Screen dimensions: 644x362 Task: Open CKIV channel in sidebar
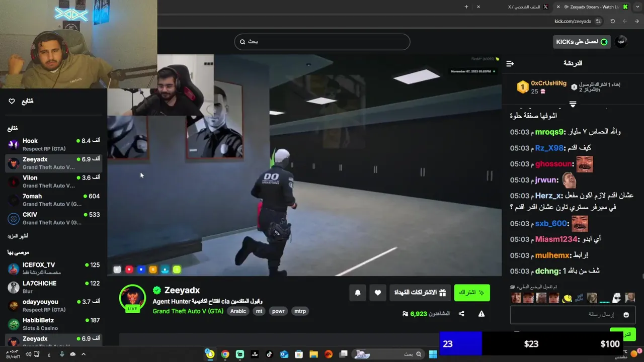pyautogui.click(x=53, y=218)
